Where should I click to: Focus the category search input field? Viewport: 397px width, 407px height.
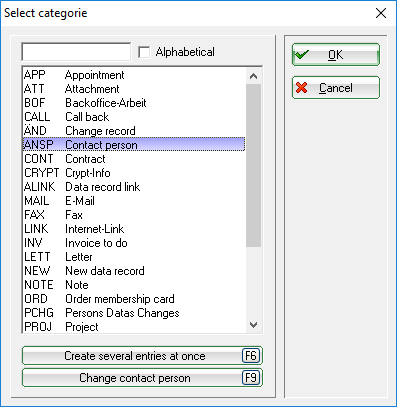[76, 52]
